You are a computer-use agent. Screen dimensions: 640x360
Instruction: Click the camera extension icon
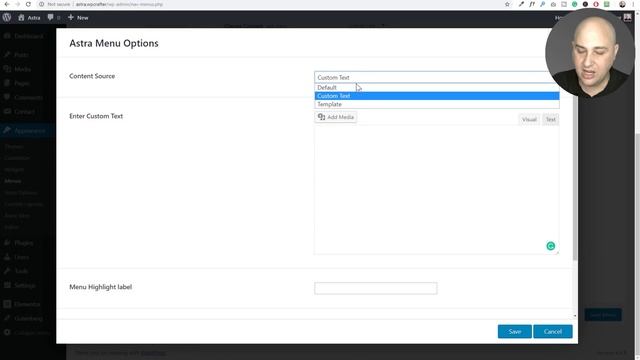tap(553, 4)
